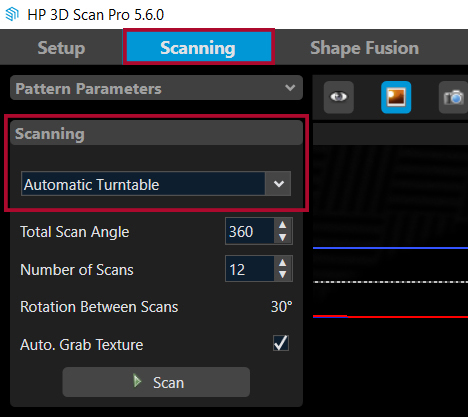Decrease Total Scan Angle with down arrow

pyautogui.click(x=283, y=237)
